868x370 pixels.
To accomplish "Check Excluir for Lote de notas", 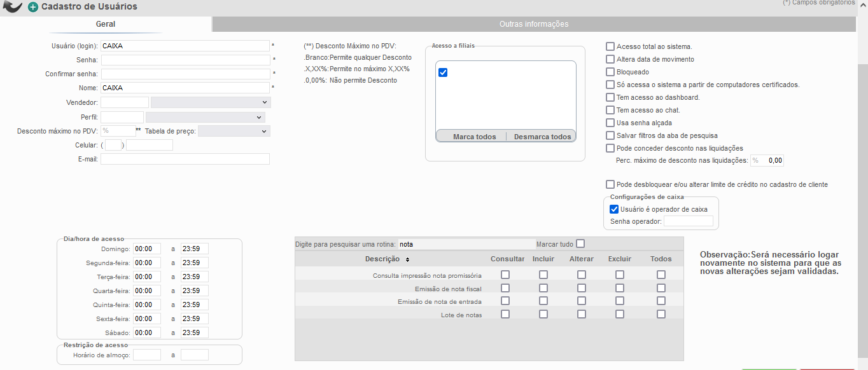I will [620, 314].
